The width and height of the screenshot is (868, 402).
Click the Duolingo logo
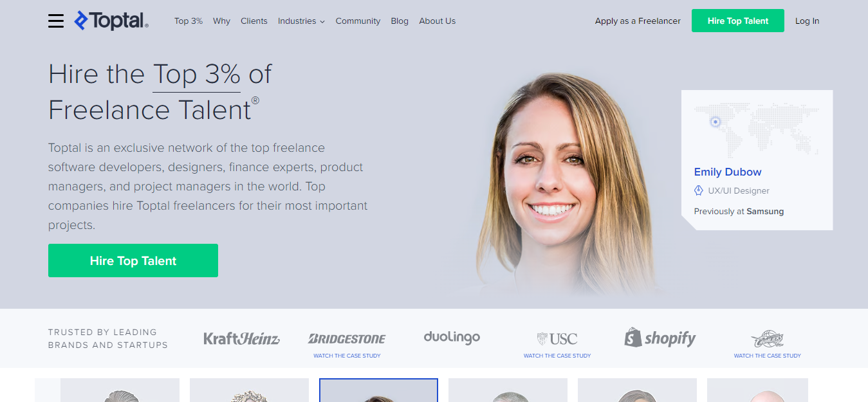click(452, 337)
